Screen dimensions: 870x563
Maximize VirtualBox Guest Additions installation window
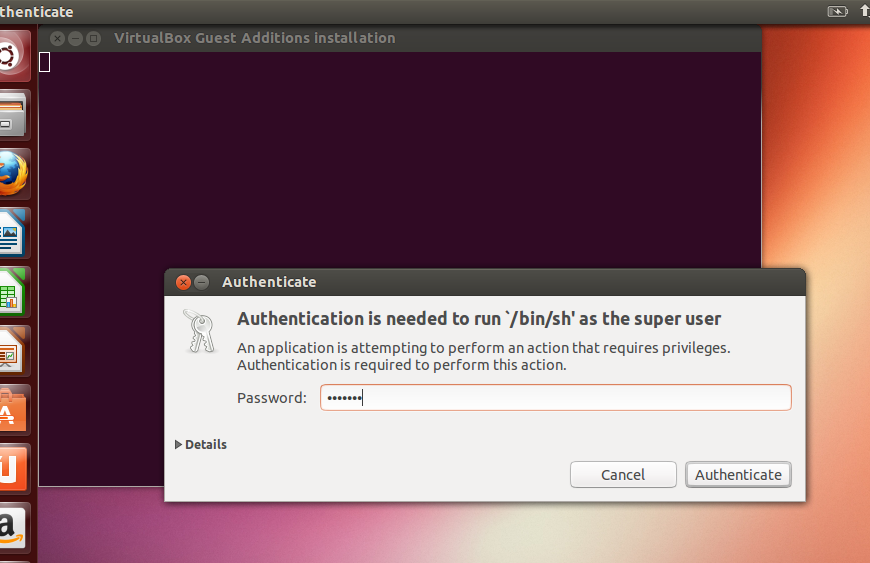[94, 38]
